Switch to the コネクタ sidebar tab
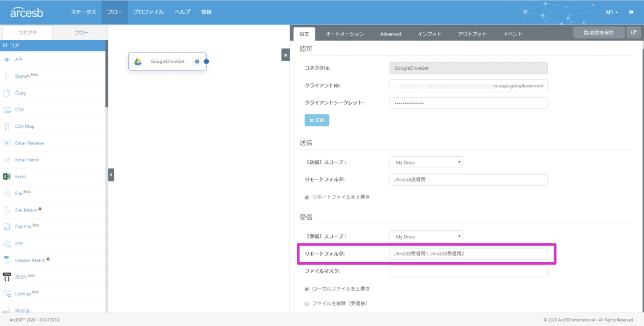 click(27, 32)
